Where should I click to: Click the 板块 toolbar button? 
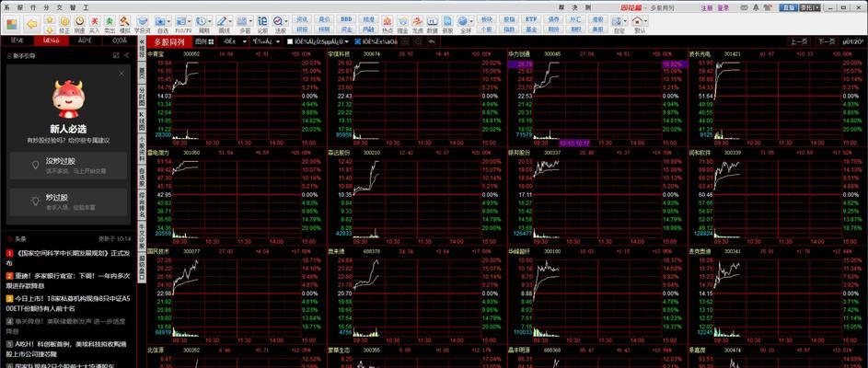[487, 19]
